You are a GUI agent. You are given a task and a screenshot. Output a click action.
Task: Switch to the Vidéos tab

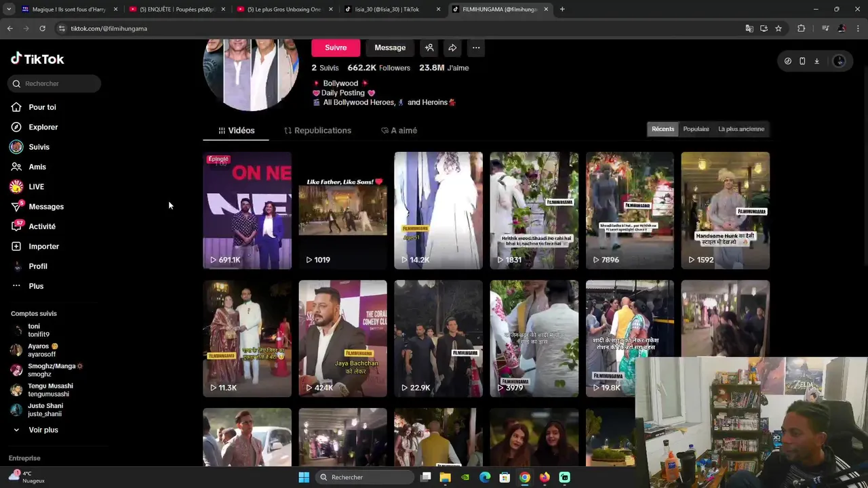[x=236, y=130]
